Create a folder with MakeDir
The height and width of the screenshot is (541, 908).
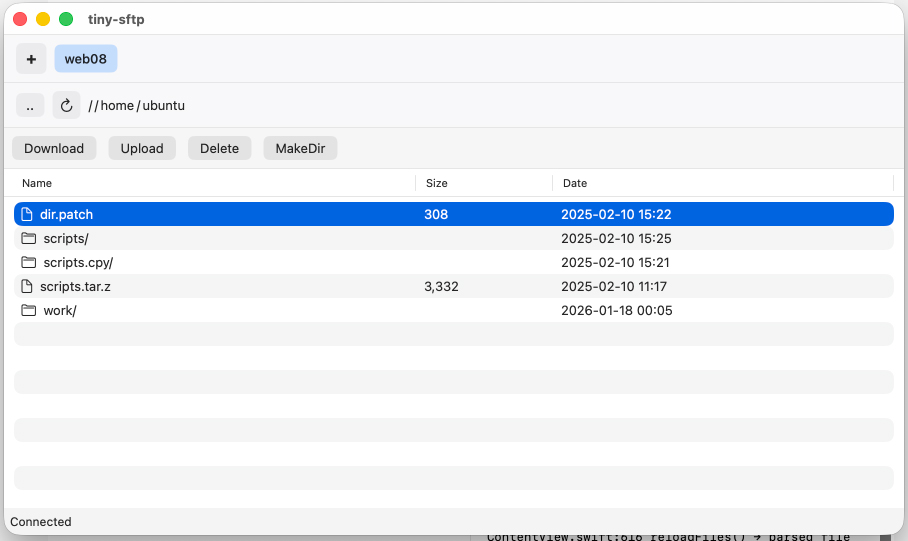pos(300,148)
